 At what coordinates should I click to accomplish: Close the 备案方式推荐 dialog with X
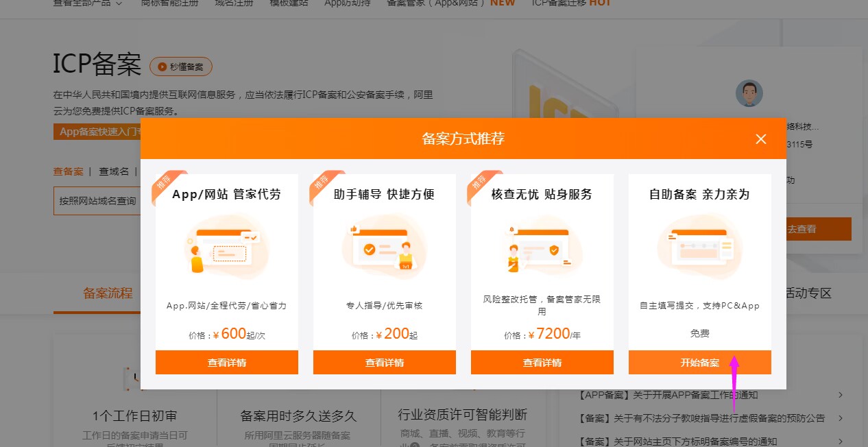760,139
